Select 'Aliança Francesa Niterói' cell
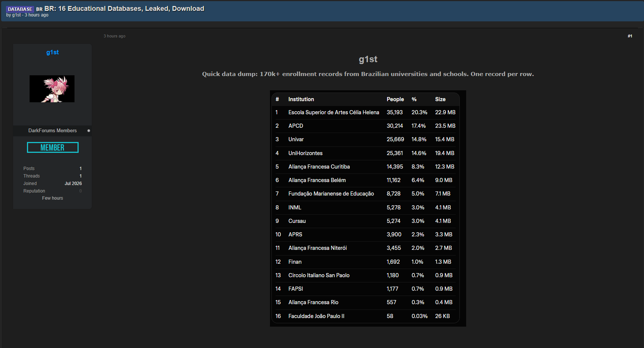The width and height of the screenshot is (644, 348). [318, 248]
